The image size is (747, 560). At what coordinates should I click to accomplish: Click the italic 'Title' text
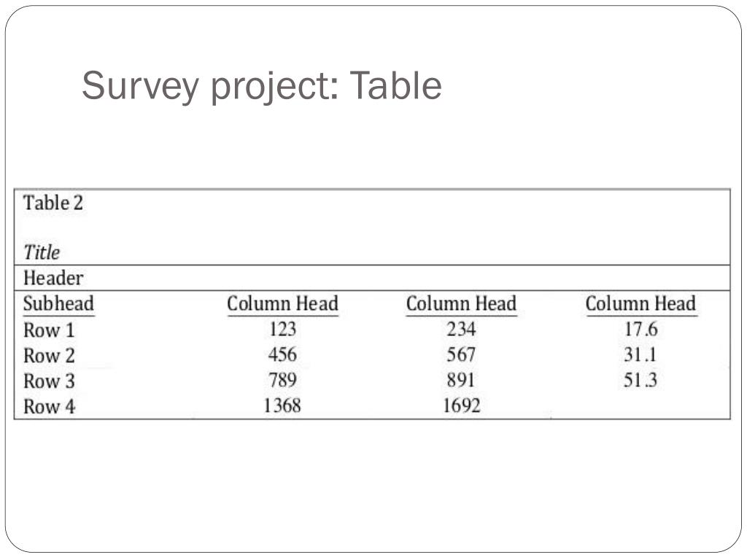(42, 252)
